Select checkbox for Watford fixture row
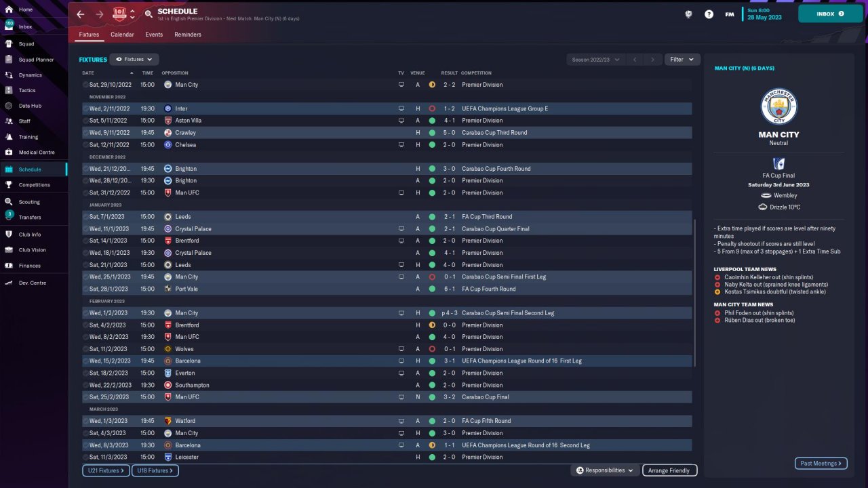This screenshot has width=868, height=488. click(x=86, y=421)
